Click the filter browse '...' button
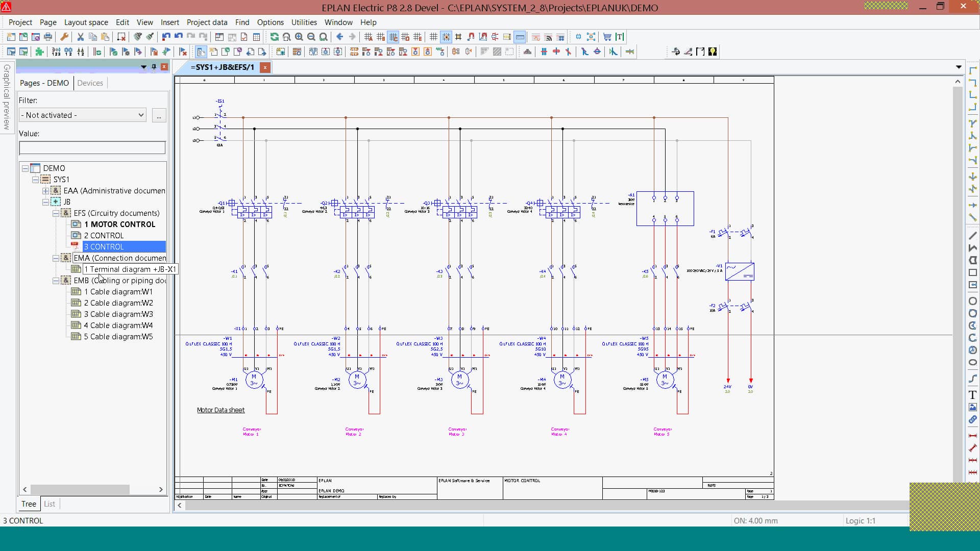The height and width of the screenshot is (551, 980). click(x=159, y=115)
